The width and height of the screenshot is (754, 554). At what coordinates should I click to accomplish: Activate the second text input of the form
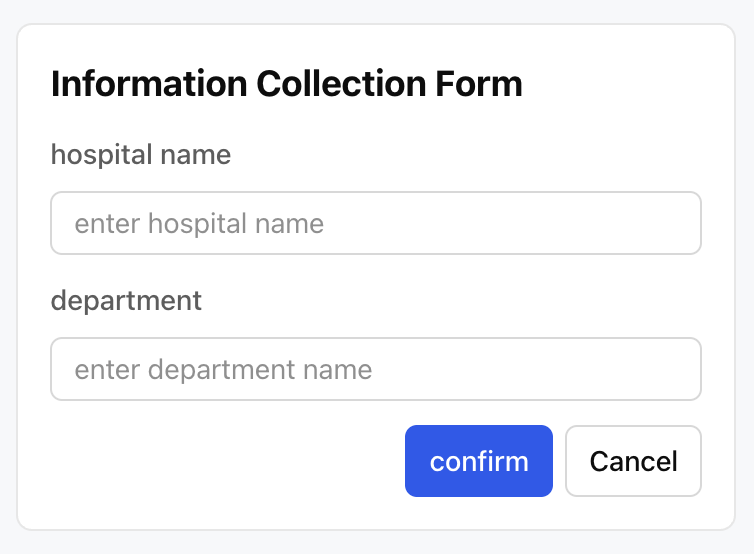tap(376, 369)
